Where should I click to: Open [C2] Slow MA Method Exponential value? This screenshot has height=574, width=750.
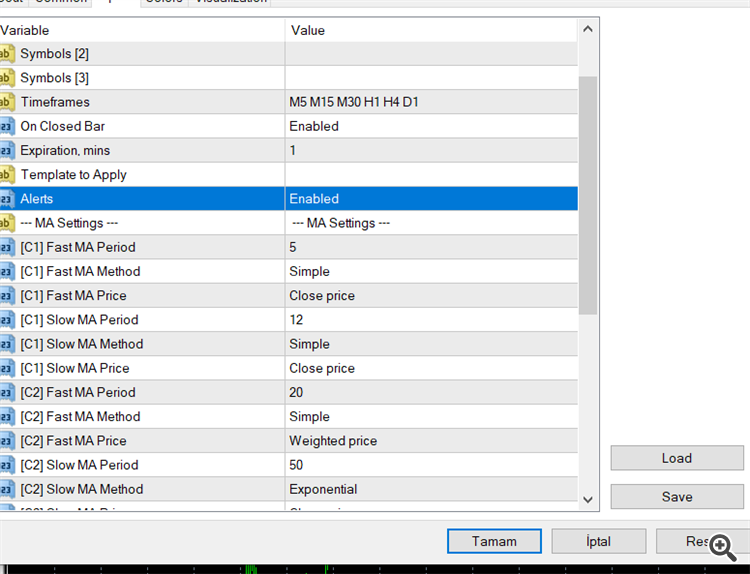click(x=430, y=489)
